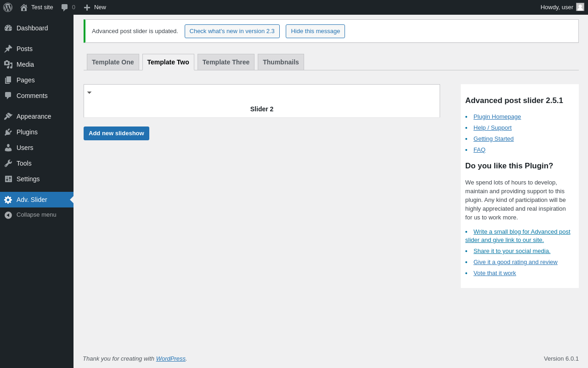Viewport: 588px width, 368px height.
Task: Expand the Slider 2 panel arrow
Action: [89, 92]
